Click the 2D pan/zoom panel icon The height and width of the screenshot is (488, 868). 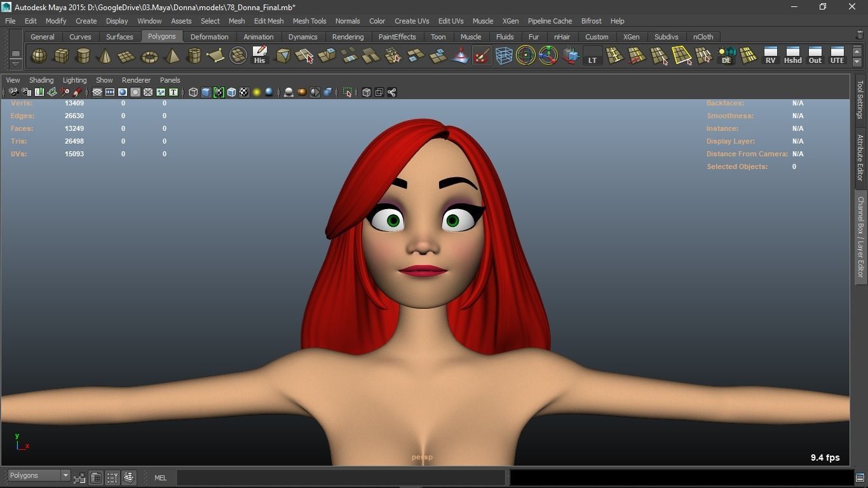[65, 93]
